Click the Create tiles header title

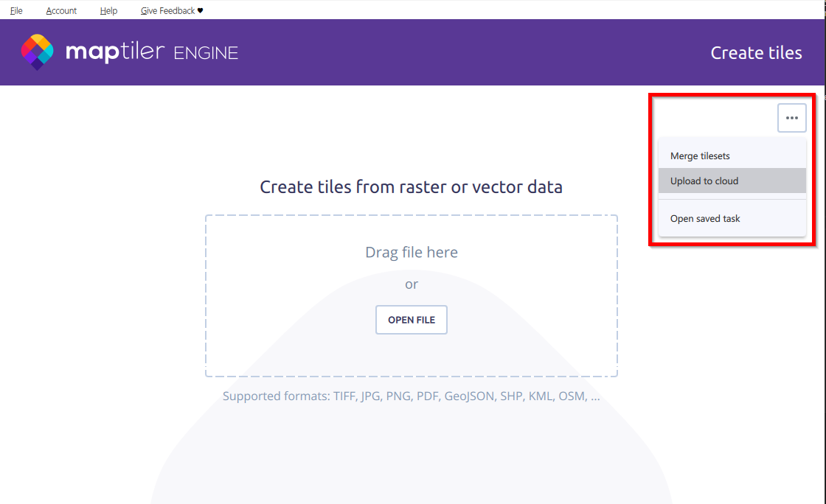756,53
